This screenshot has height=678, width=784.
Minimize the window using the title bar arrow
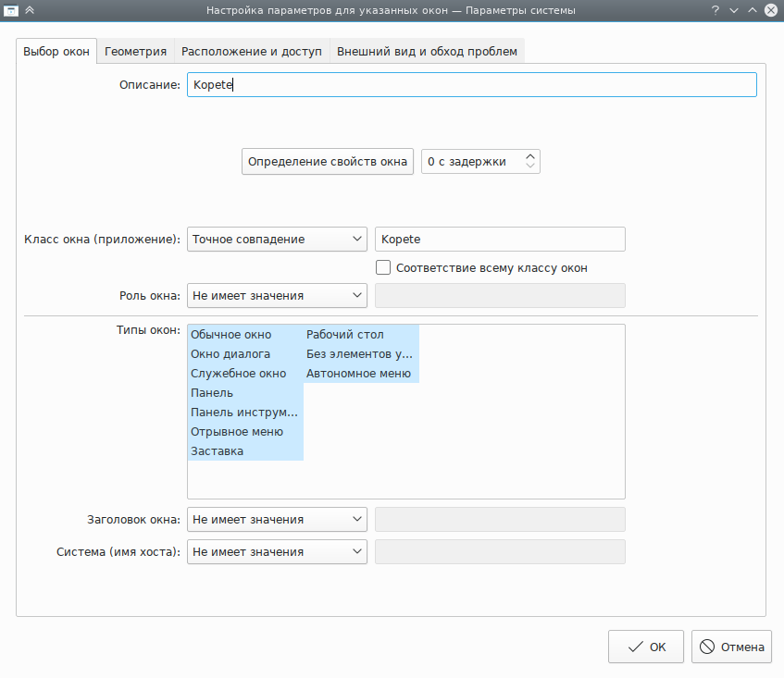click(734, 10)
